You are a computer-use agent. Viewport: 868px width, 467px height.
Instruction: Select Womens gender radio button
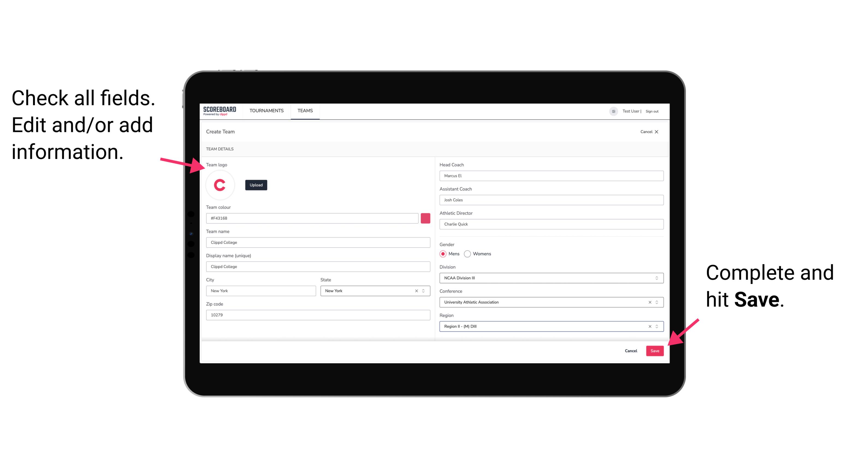[470, 254]
